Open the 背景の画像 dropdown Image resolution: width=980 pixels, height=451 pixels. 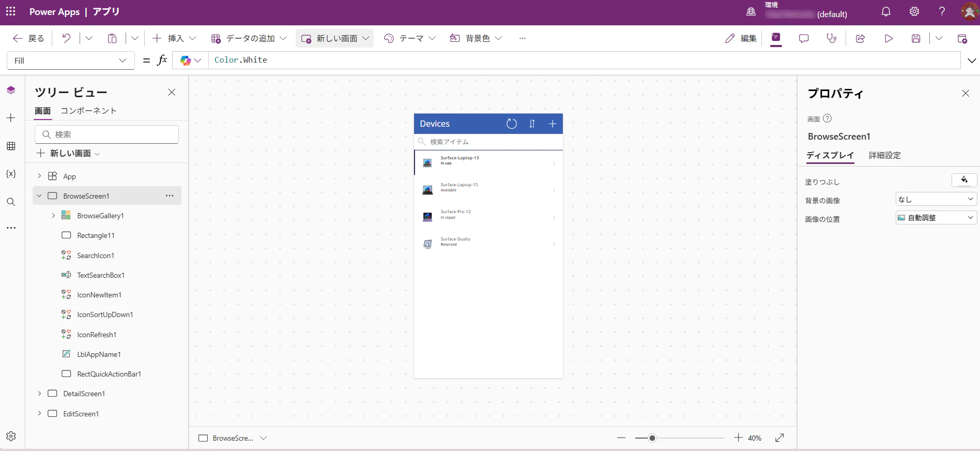936,199
